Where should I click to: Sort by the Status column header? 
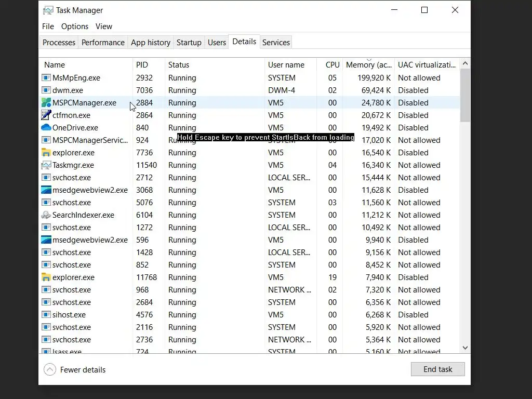(x=215, y=65)
